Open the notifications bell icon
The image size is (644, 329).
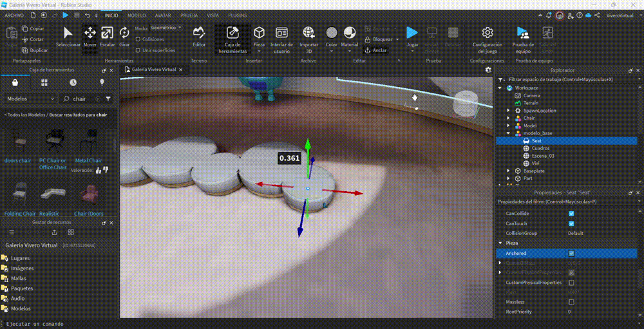pyautogui.click(x=549, y=15)
